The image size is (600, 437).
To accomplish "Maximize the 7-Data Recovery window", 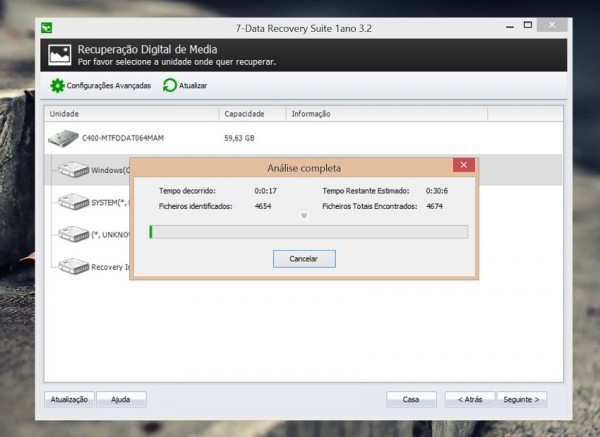I will [x=528, y=25].
